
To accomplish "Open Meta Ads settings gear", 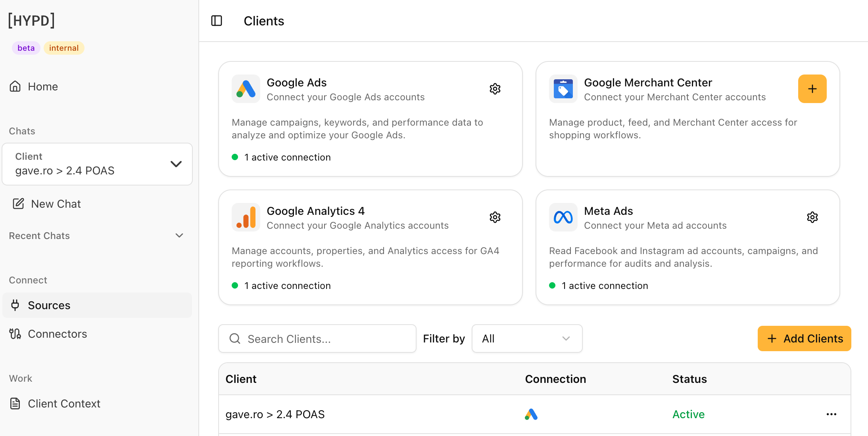I will [x=812, y=217].
